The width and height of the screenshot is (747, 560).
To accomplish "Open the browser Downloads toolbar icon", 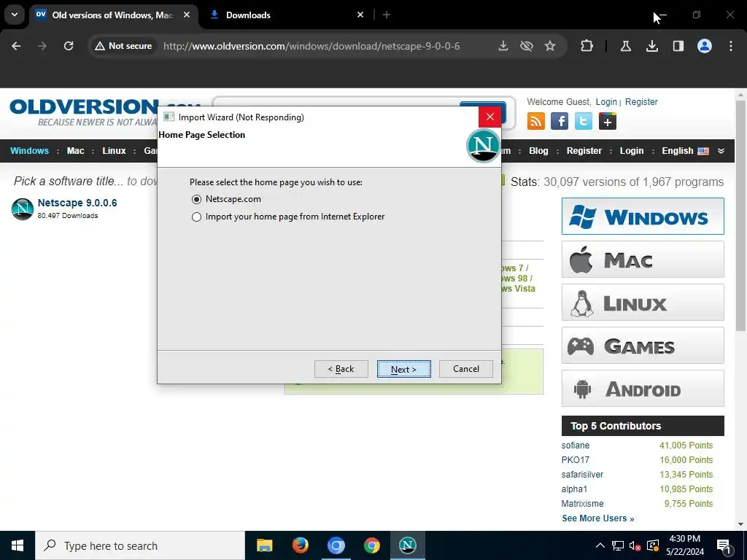I will tap(652, 46).
